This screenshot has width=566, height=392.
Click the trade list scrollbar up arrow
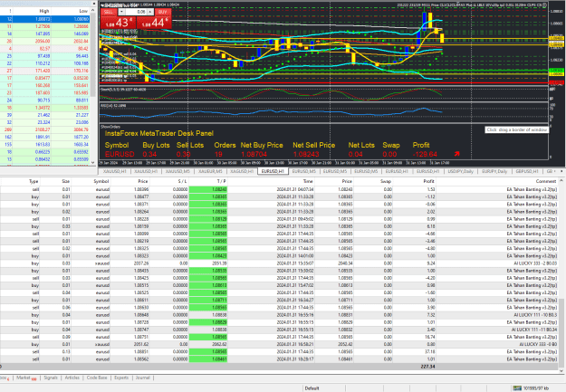pyautogui.click(x=561, y=180)
